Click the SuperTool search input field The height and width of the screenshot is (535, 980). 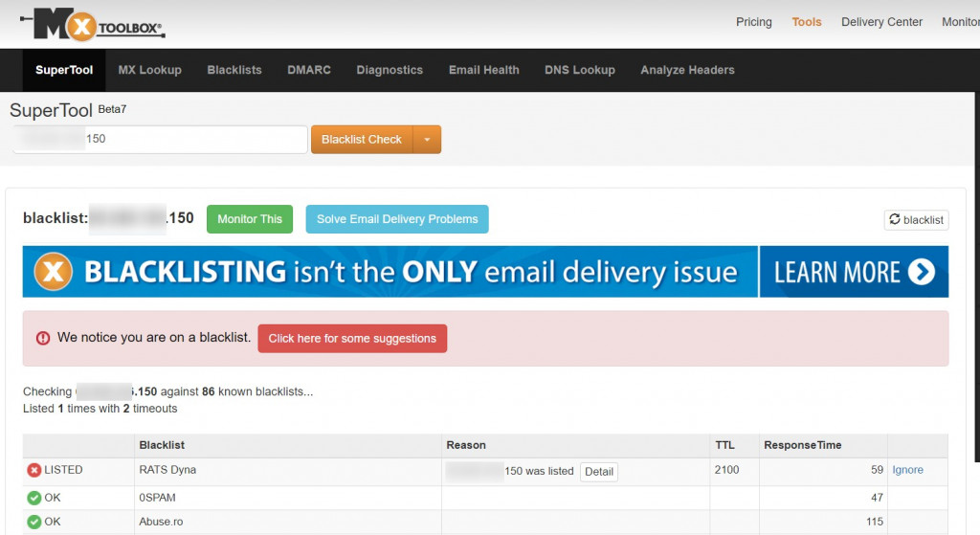point(160,140)
